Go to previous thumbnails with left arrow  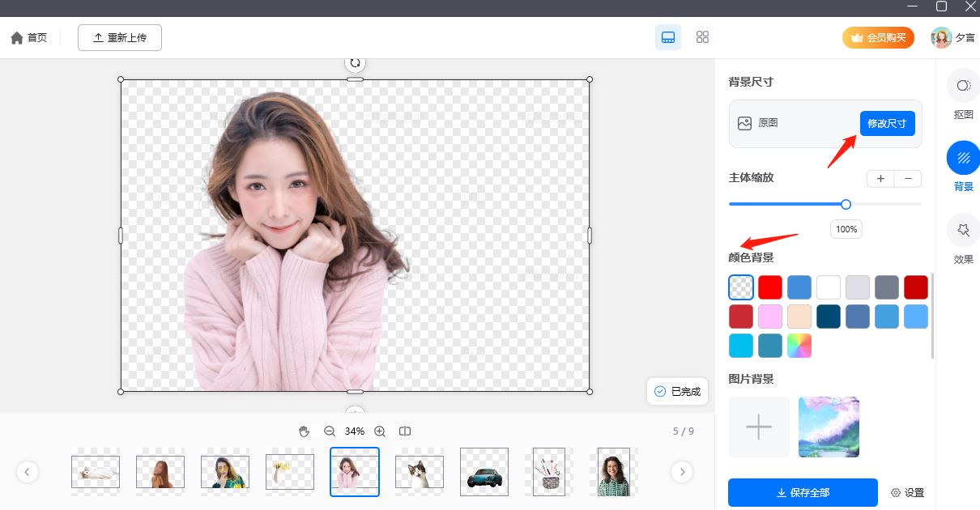coord(28,472)
